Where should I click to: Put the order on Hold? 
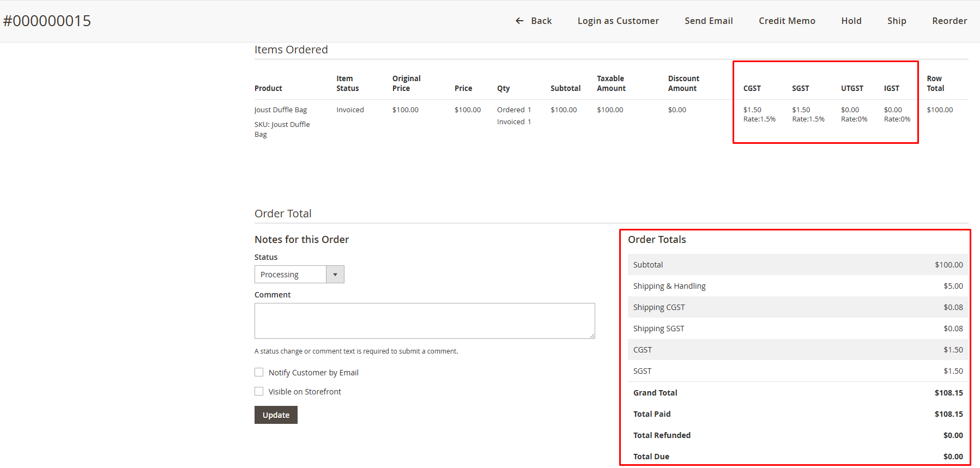(851, 21)
